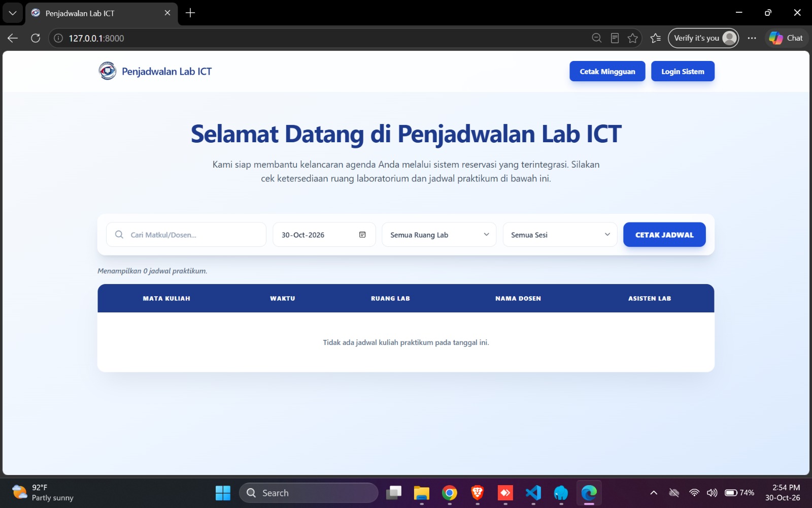Open the Favorites list icon
The width and height of the screenshot is (812, 508).
656,38
